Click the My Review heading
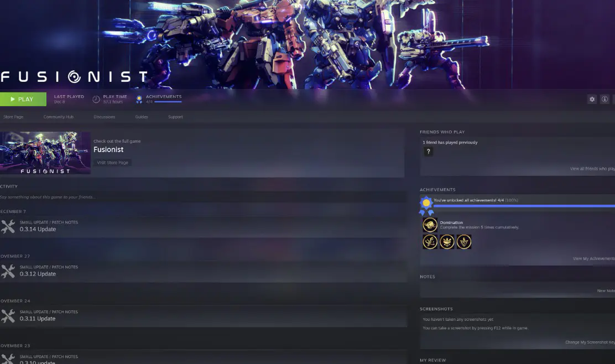Viewport: 615px width, 364px height. point(432,360)
